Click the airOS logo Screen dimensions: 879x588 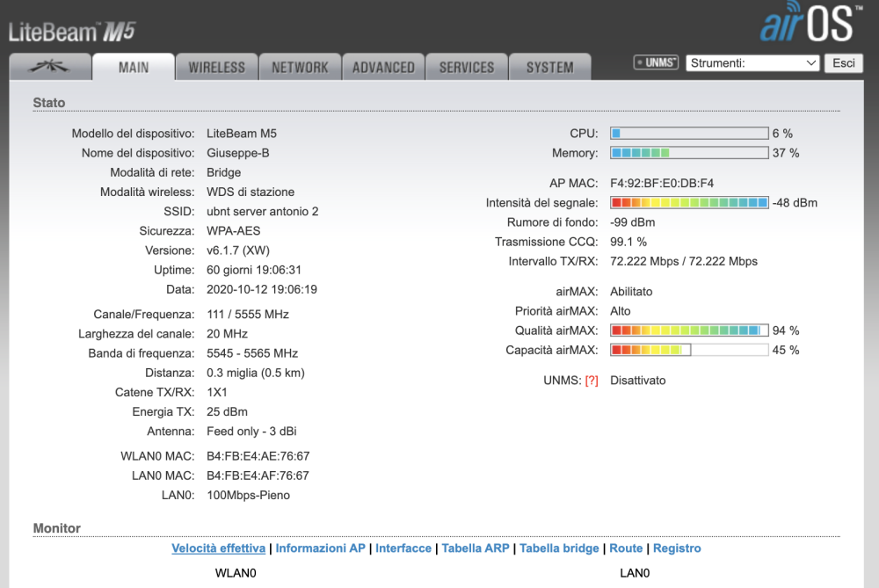coord(806,25)
